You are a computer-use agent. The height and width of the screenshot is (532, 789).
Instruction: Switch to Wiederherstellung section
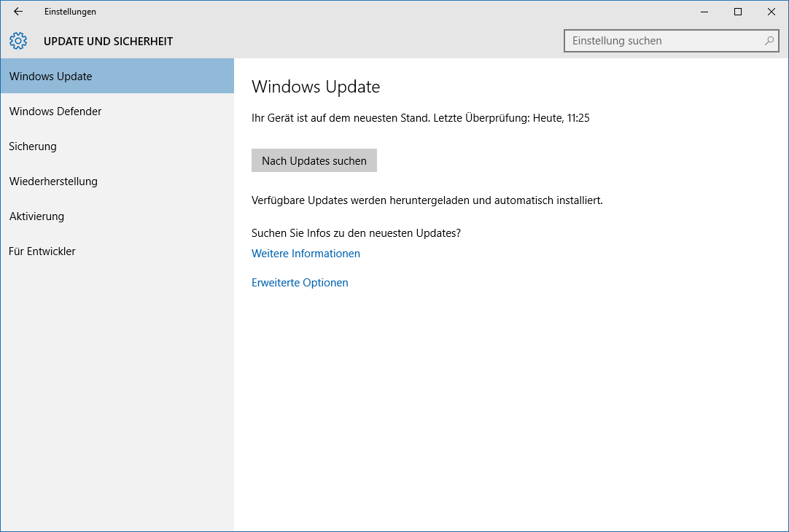tap(117, 181)
